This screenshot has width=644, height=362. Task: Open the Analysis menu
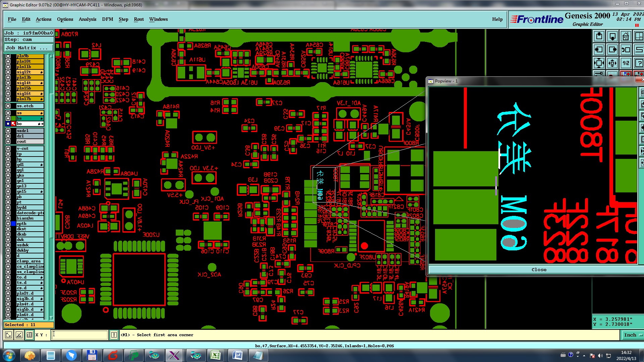tap(88, 19)
